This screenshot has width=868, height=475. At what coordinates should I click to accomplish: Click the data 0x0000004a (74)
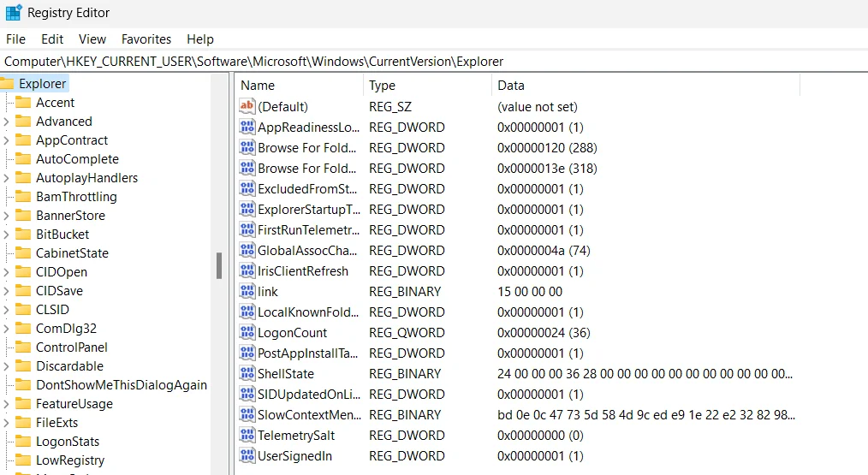[544, 250]
